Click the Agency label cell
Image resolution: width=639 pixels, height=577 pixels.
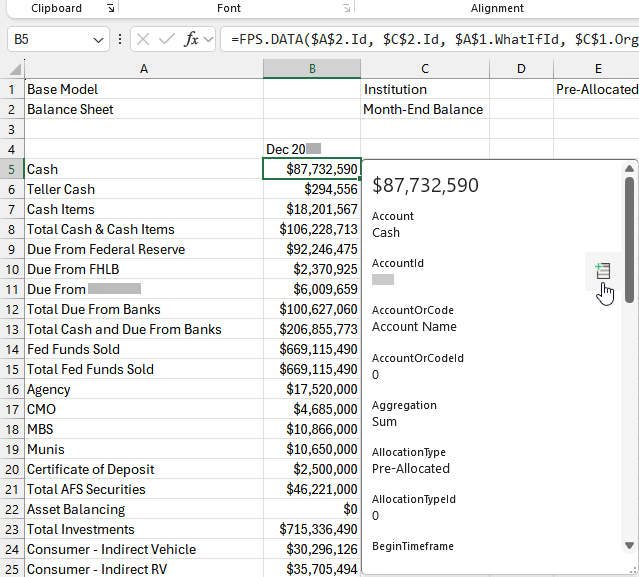coord(144,389)
